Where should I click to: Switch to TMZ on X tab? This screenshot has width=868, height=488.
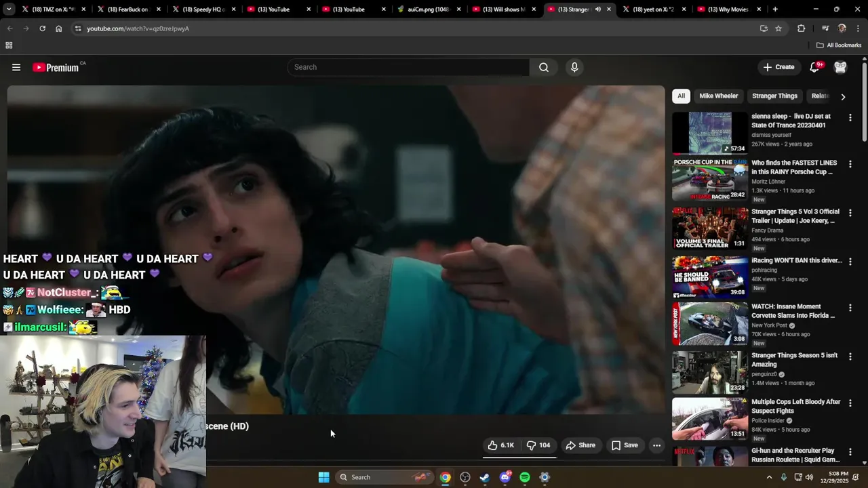53,9
